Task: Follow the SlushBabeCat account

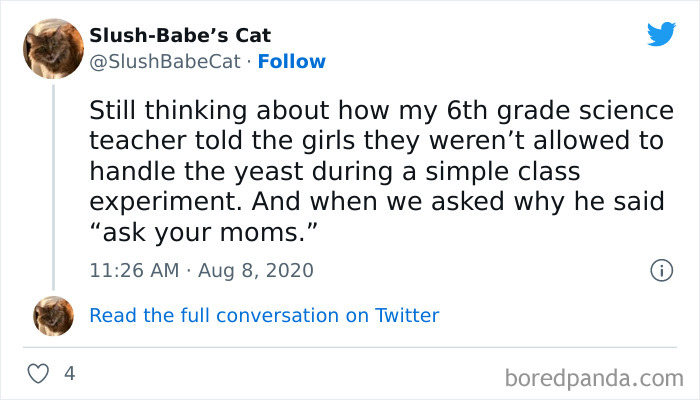Action: pyautogui.click(x=291, y=61)
